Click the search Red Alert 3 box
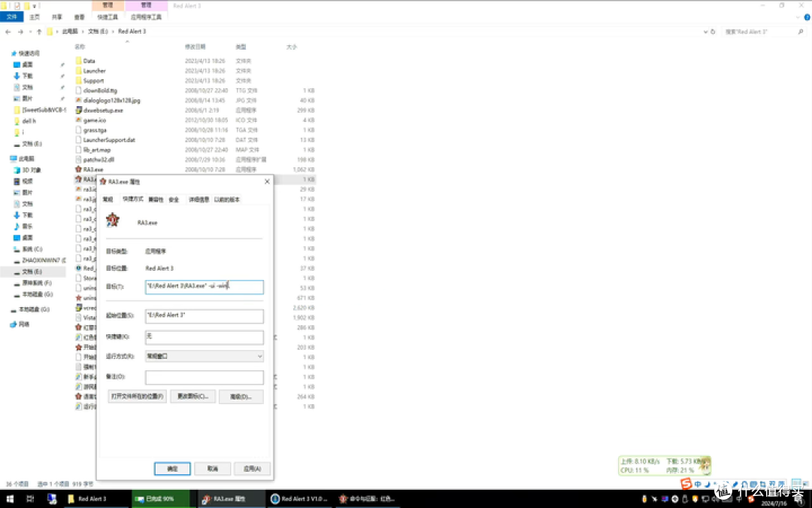Viewport: 812px width, 508px height. tap(763, 32)
